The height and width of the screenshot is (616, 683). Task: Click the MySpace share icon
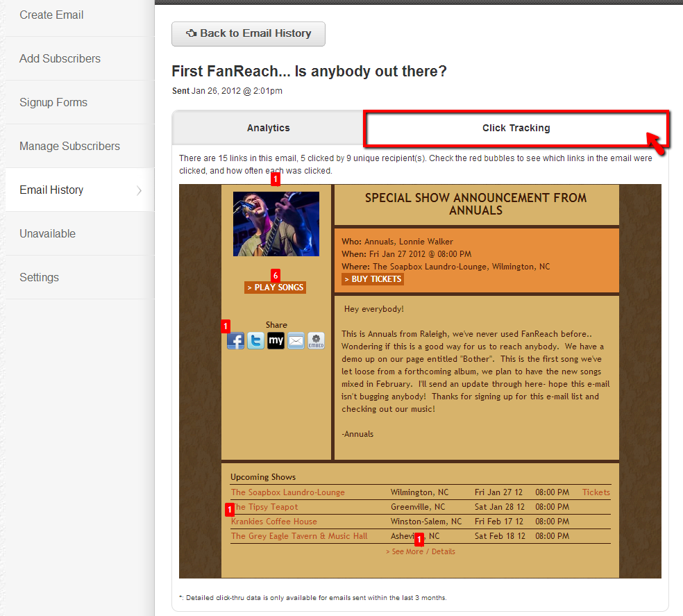click(x=276, y=341)
